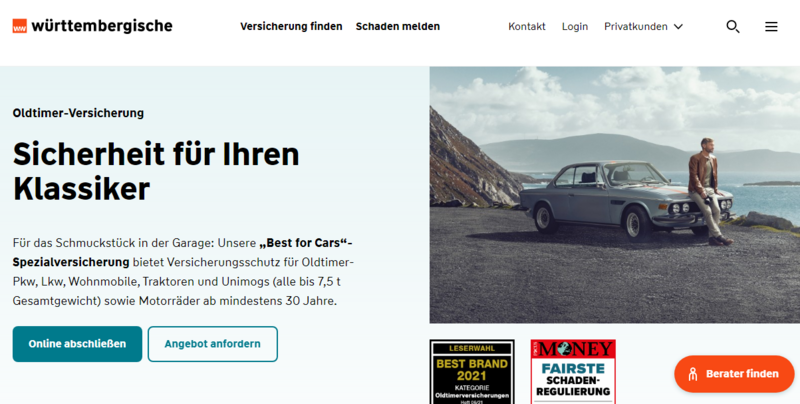
Task: Click the Württembergische orange logo icon
Action: [19, 26]
